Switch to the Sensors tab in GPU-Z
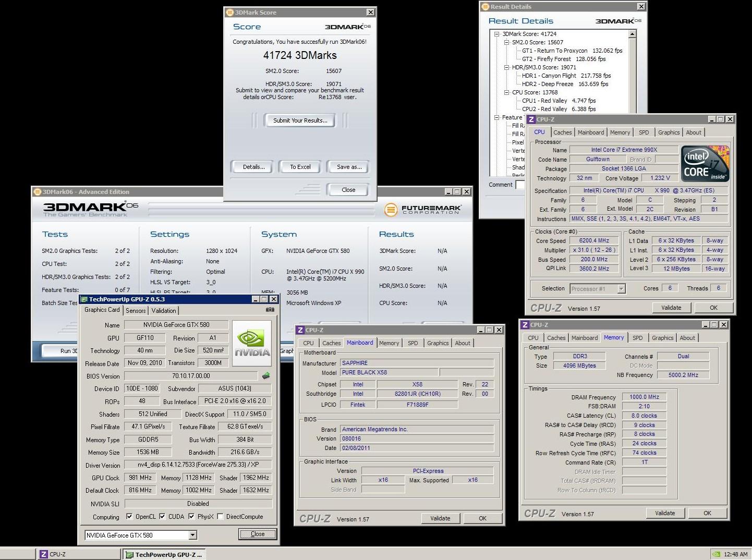The width and height of the screenshot is (752, 560). [x=136, y=310]
